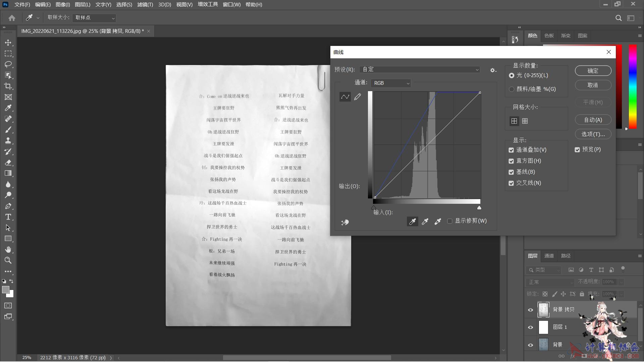Select the gray point eyedropper in Curves
Screen dimensions: 644x362
425,222
